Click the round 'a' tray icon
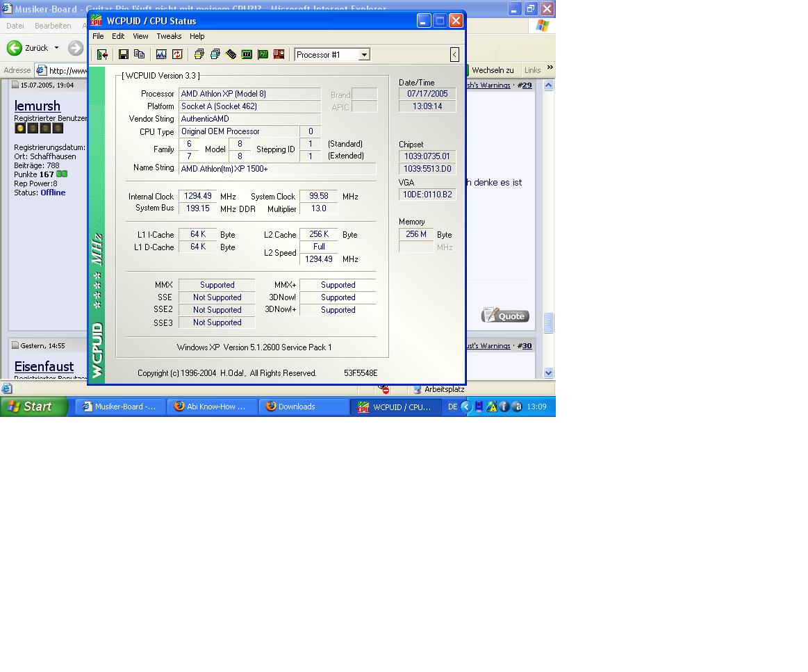Screen dimensions: 808x672 click(518, 407)
